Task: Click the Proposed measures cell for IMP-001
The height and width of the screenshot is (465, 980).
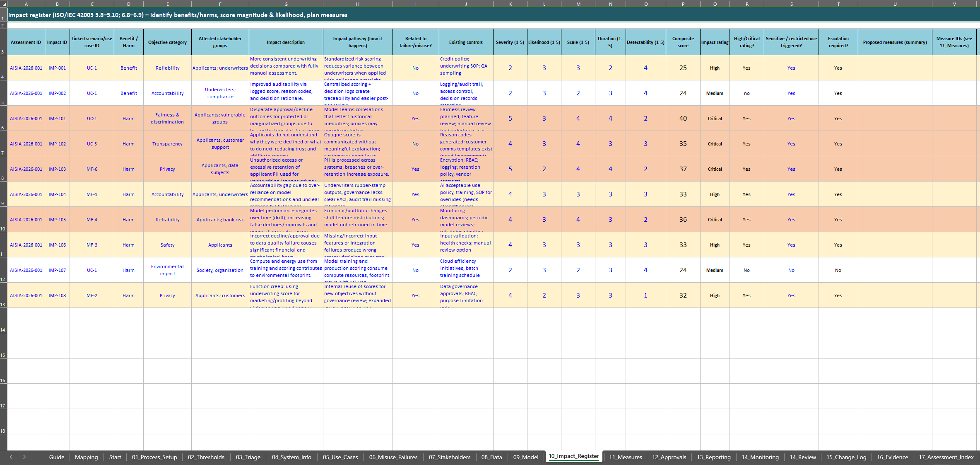Action: [x=895, y=68]
